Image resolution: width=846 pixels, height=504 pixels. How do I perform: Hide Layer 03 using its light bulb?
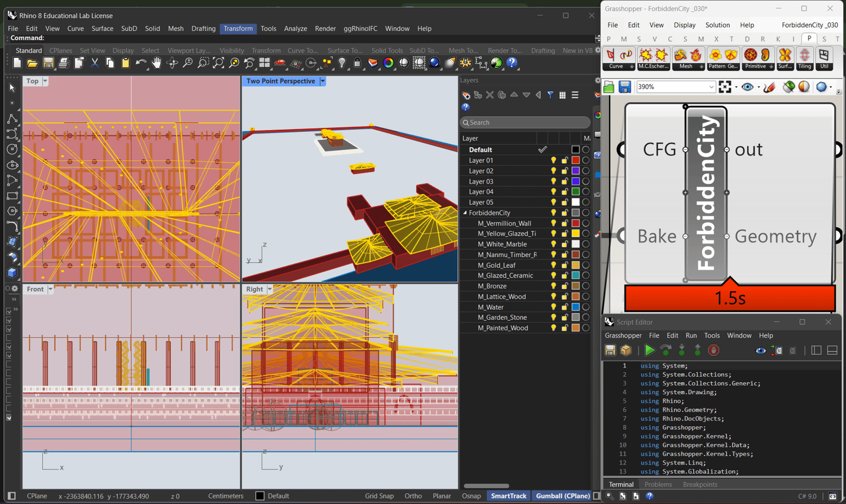click(553, 182)
